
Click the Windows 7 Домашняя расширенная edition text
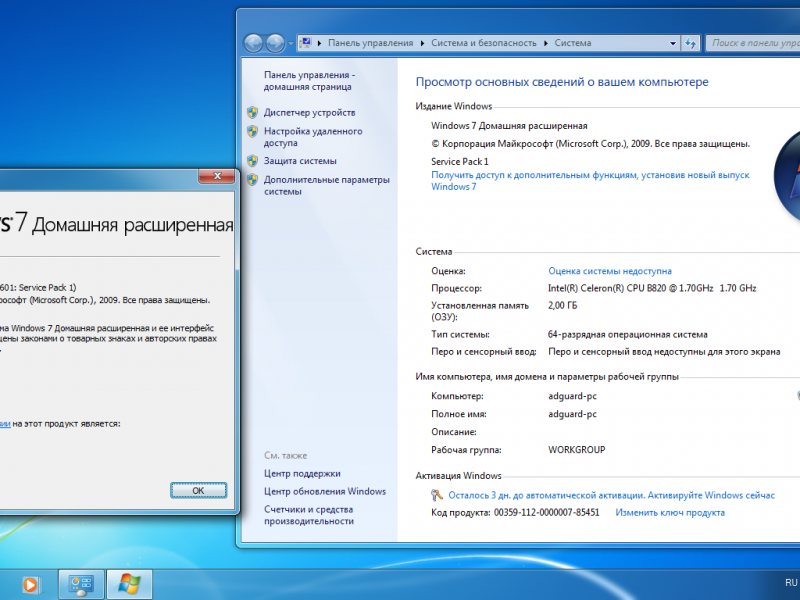[x=509, y=126]
